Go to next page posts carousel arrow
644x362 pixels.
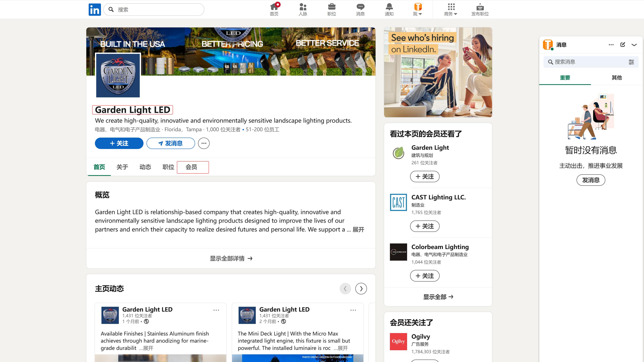[x=361, y=289]
